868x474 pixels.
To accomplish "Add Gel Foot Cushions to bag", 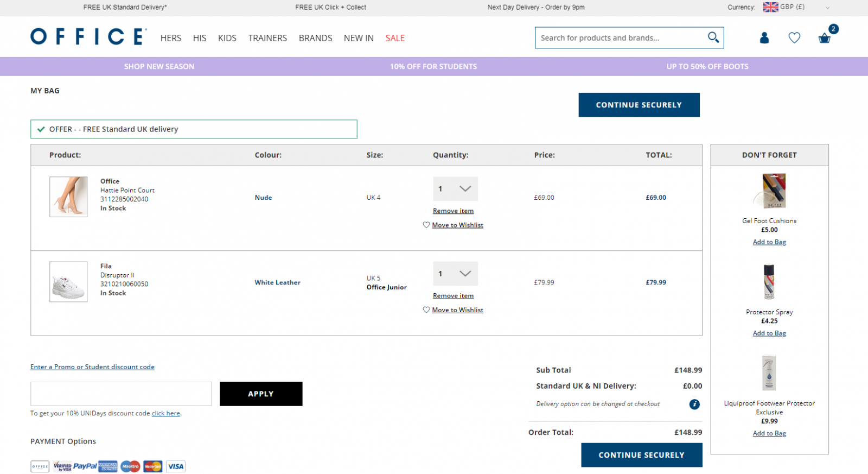I will [769, 242].
